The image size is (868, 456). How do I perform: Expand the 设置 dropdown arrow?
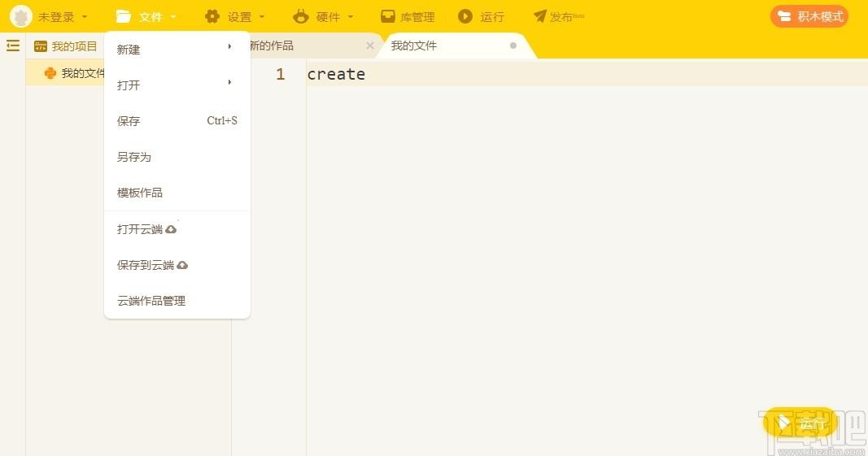coord(262,17)
